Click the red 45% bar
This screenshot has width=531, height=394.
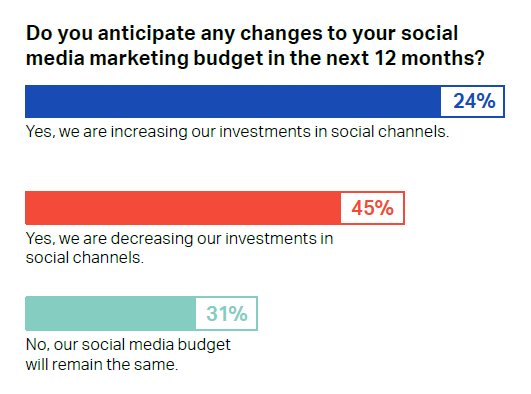(215, 208)
